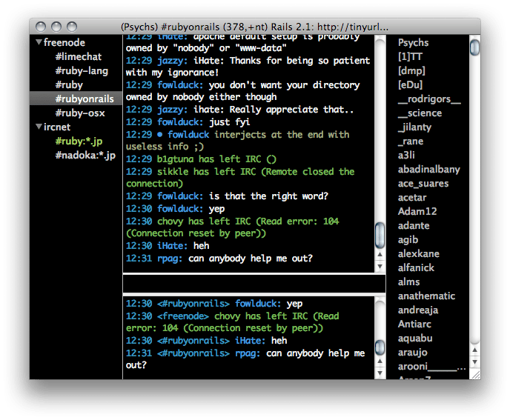Click jazzy nickname in 'Really appreciate' message

pos(172,110)
